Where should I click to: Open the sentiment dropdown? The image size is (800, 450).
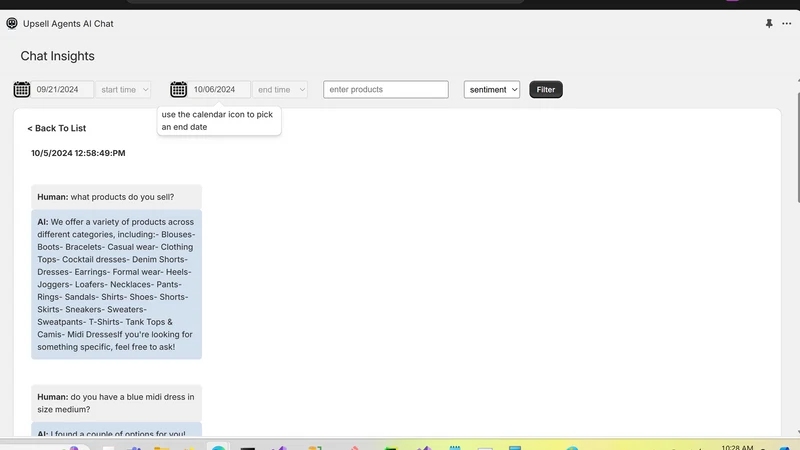[492, 89]
